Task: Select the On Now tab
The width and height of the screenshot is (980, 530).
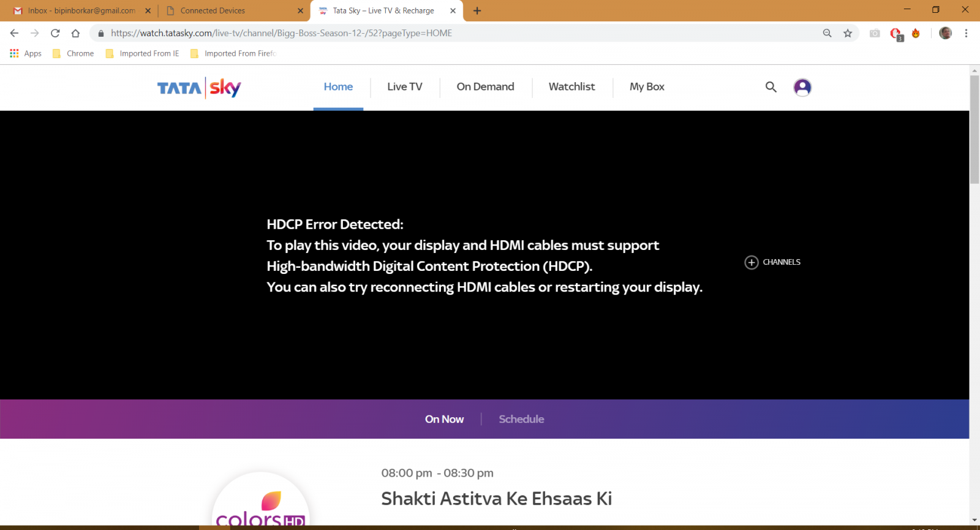Action: tap(444, 419)
